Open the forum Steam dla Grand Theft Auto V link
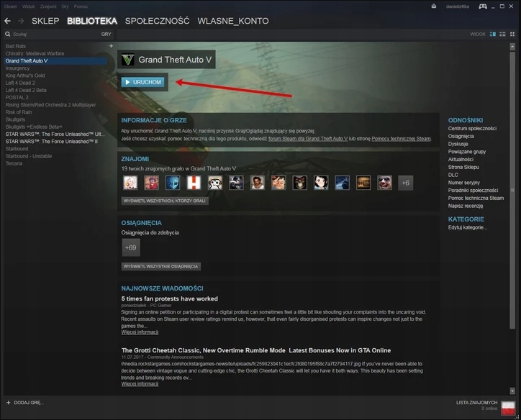 click(308, 139)
